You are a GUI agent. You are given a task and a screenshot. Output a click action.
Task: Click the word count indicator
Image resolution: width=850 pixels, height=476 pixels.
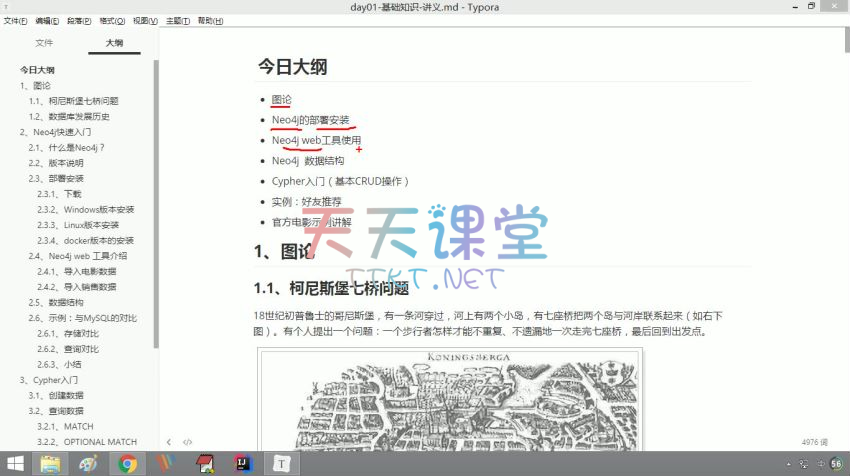(817, 441)
